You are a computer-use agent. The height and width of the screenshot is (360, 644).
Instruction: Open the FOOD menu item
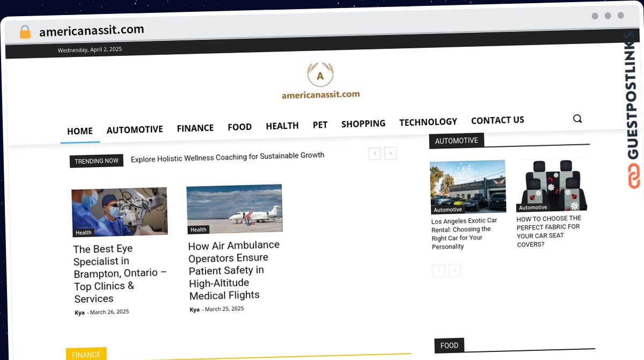click(239, 127)
